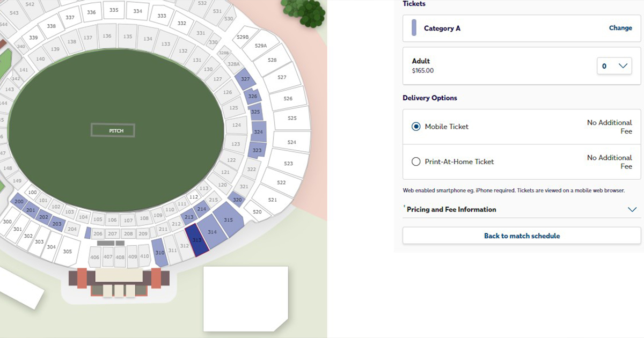Viewport: 644px width, 338px height.
Task: Click the Category A color indicator
Action: (413, 27)
